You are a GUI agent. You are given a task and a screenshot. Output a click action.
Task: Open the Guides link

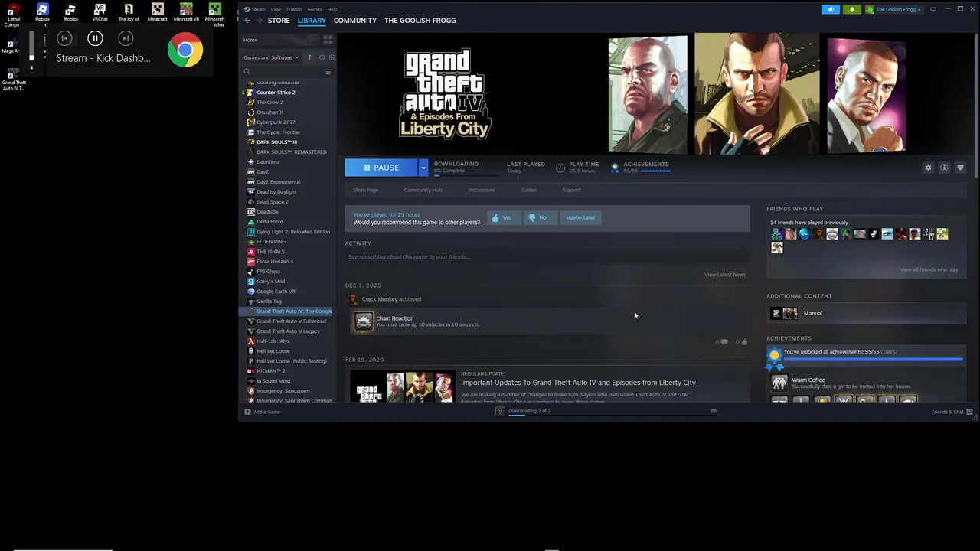point(529,190)
